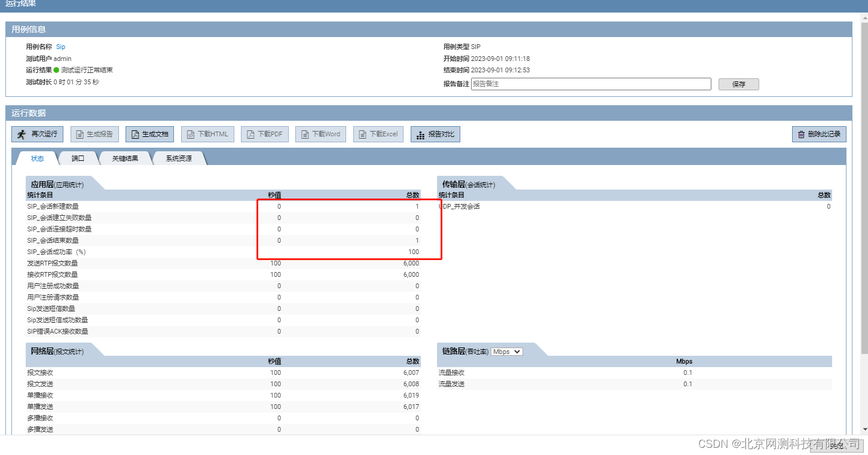Focus the 报告备注 input field
This screenshot has height=455, width=868.
click(591, 84)
